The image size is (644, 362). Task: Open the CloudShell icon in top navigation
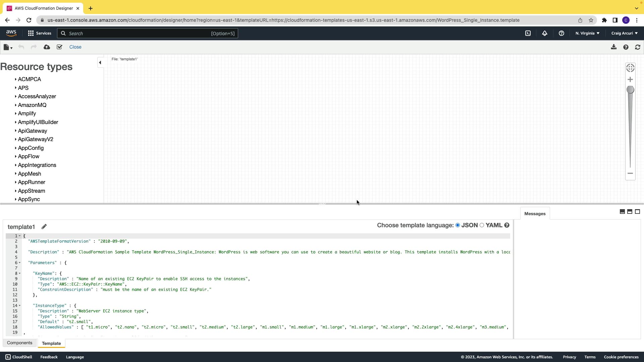click(x=528, y=34)
